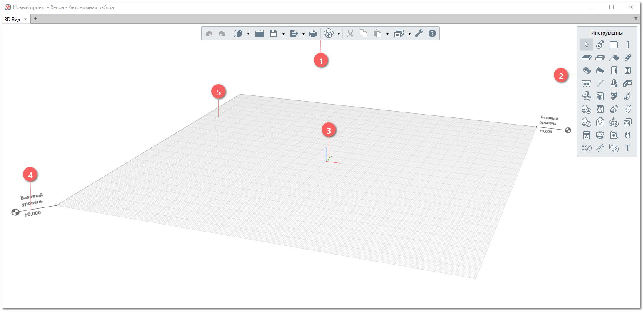Viewport: 644px width, 312px height.
Task: Close the 3D Вид tab
Action: point(25,19)
